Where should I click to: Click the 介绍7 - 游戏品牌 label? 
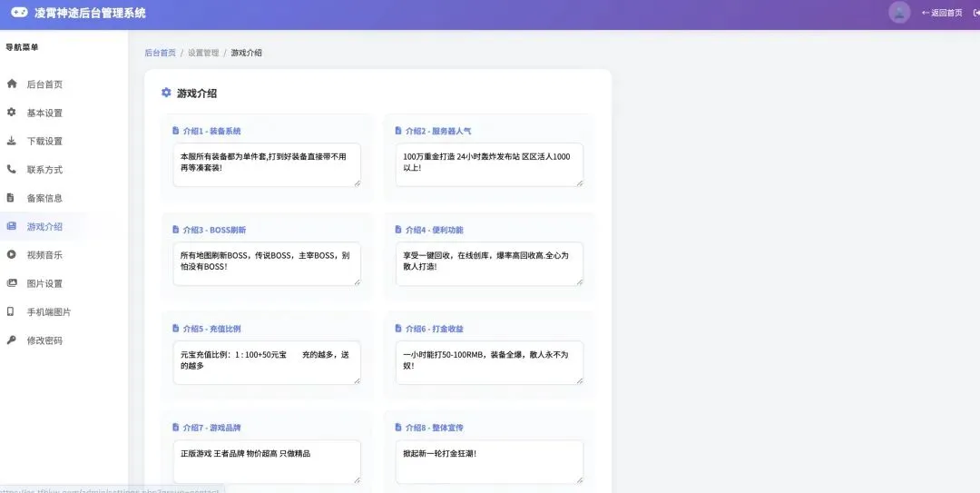point(211,428)
